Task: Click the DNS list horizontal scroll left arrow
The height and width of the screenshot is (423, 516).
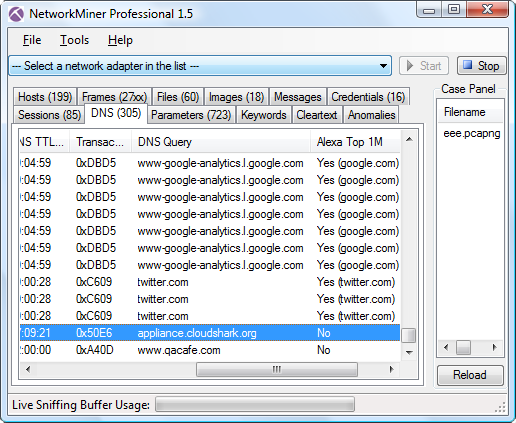Action: [28, 369]
